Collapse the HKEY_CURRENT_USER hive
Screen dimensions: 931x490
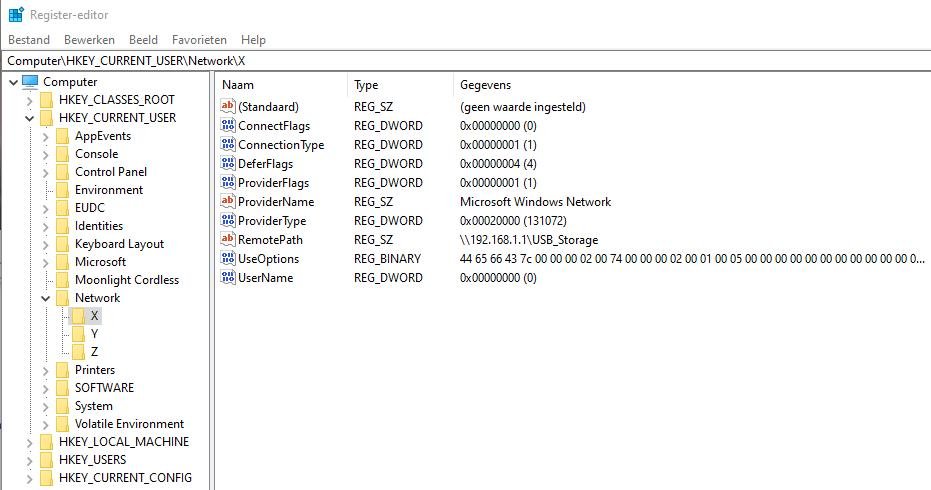tap(29, 118)
